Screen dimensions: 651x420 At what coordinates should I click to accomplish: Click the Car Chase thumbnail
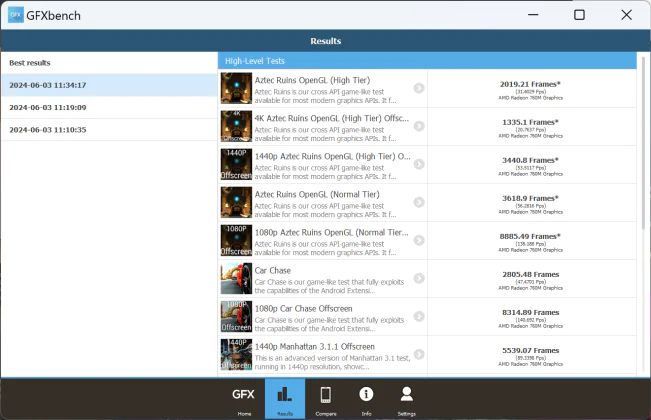[x=236, y=278]
